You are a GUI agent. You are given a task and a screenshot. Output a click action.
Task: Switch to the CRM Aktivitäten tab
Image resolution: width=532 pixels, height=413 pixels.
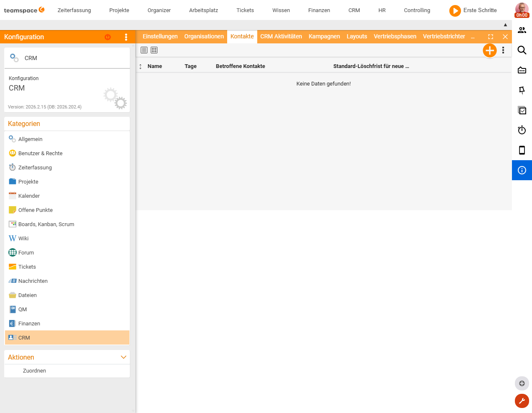pyautogui.click(x=281, y=37)
